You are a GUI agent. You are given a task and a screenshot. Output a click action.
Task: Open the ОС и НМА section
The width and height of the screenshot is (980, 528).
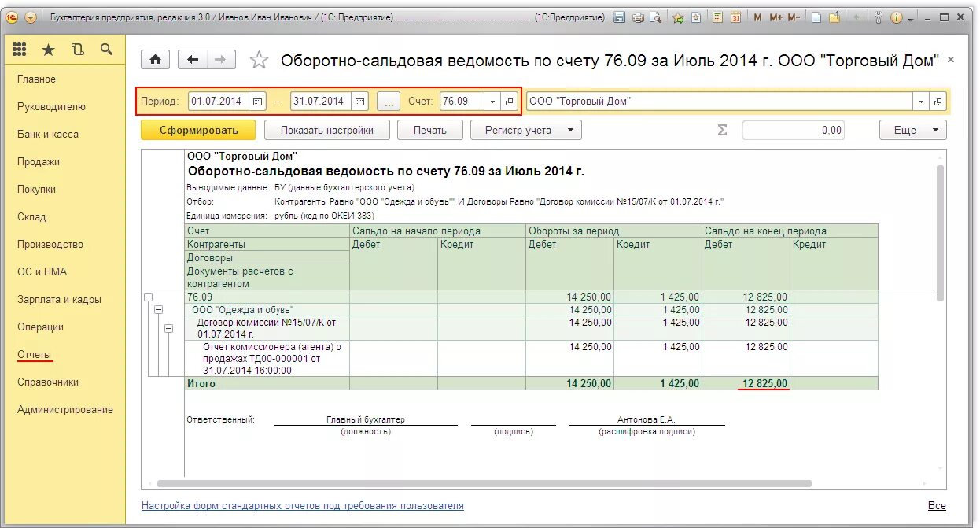42,271
